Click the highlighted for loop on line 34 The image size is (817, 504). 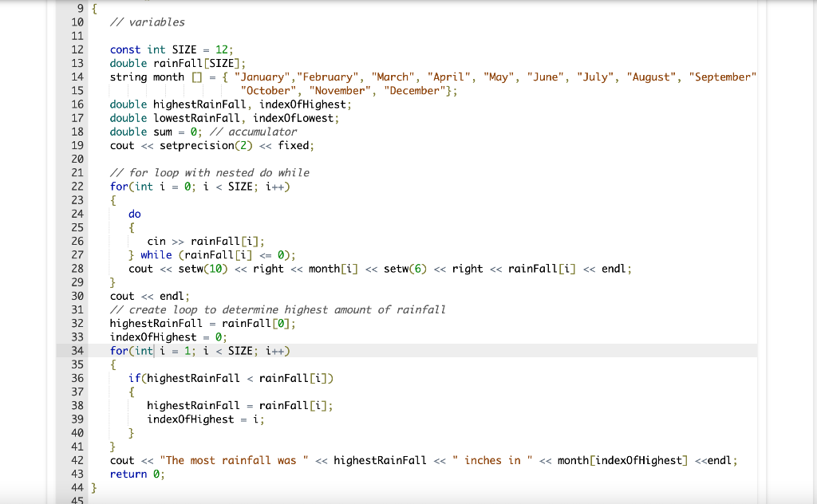click(x=199, y=351)
